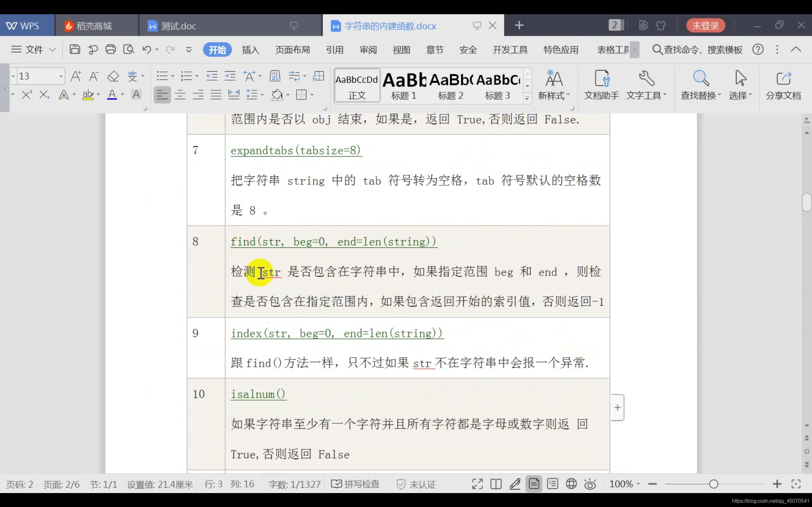Click the 未登录 login button
Image resolution: width=812 pixels, height=507 pixels.
point(705,25)
